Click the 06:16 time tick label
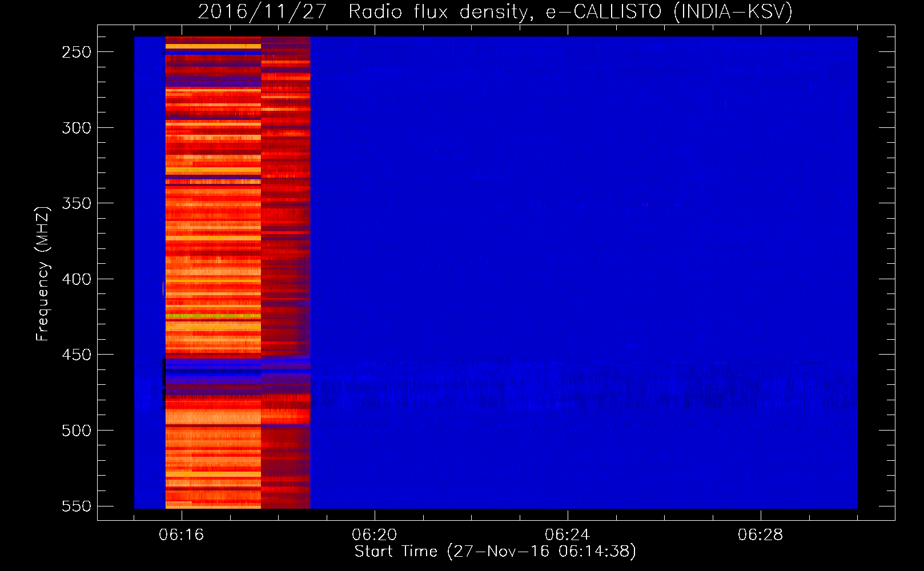 [x=181, y=535]
